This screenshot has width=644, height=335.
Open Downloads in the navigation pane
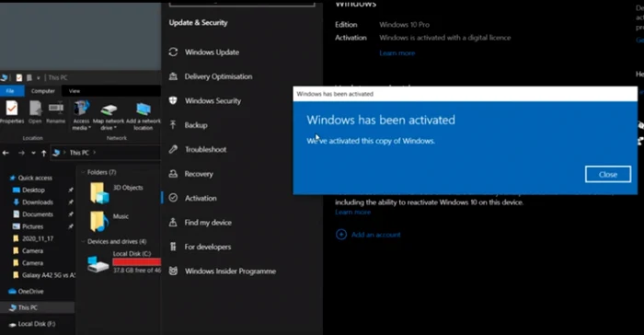click(38, 202)
